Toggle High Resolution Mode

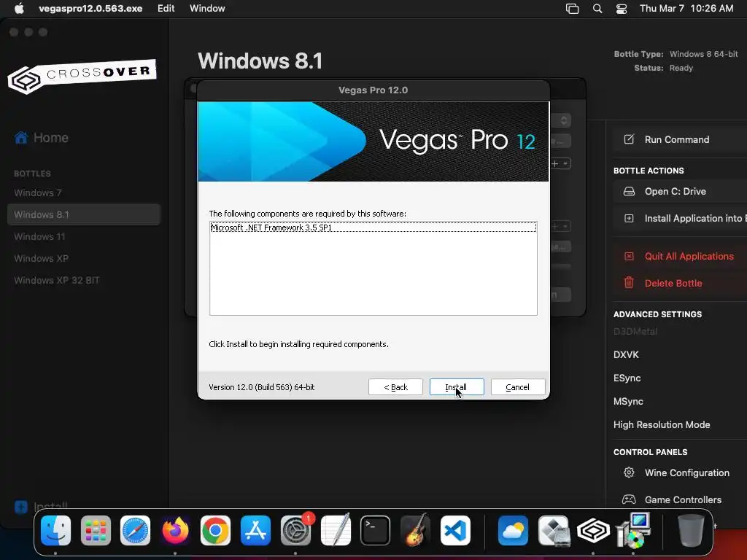coord(661,425)
